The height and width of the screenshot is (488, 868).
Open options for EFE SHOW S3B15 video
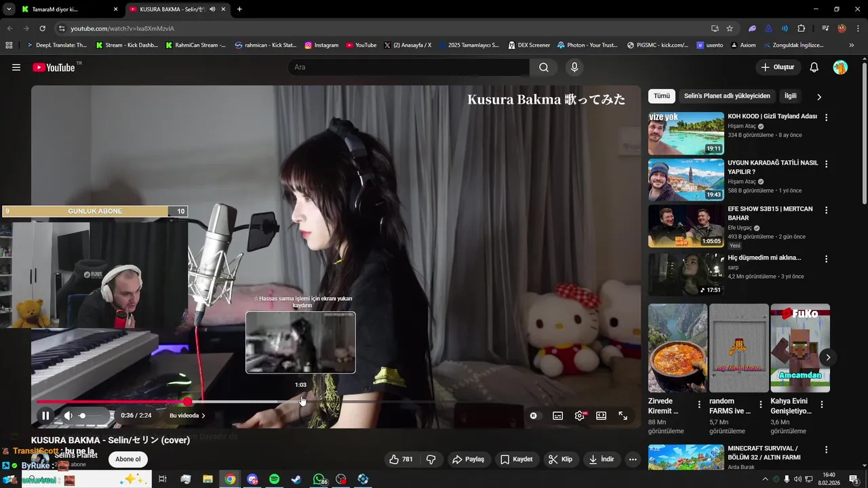coord(826,210)
